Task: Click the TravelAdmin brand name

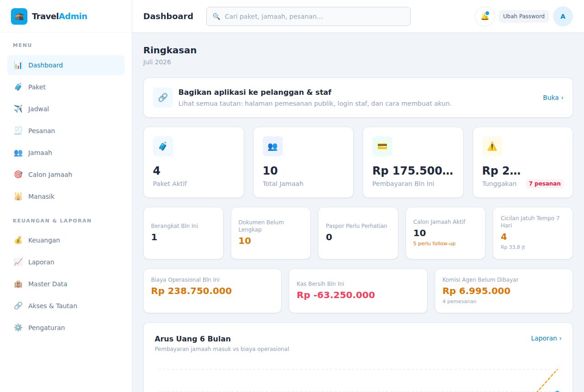Action: pyautogui.click(x=59, y=16)
